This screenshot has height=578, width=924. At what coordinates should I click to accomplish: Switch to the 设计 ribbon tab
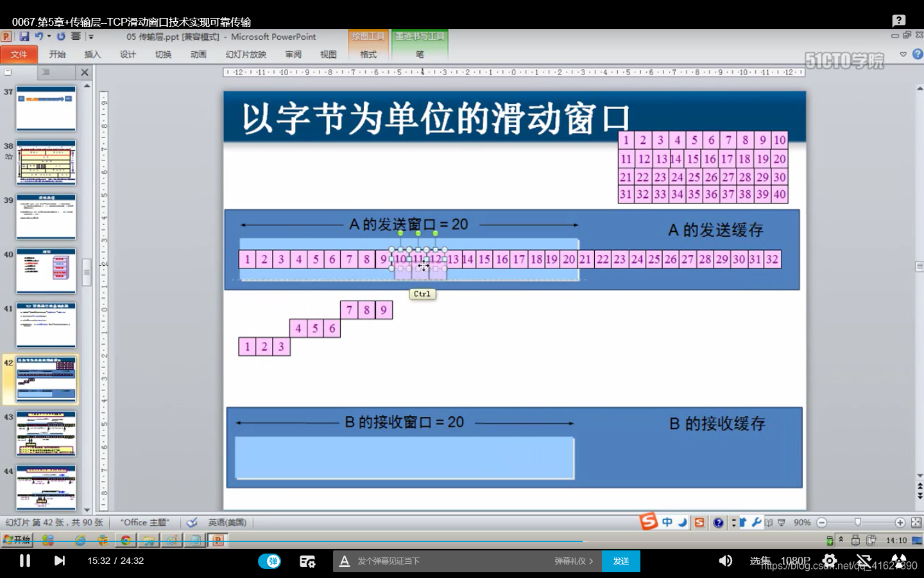click(128, 55)
